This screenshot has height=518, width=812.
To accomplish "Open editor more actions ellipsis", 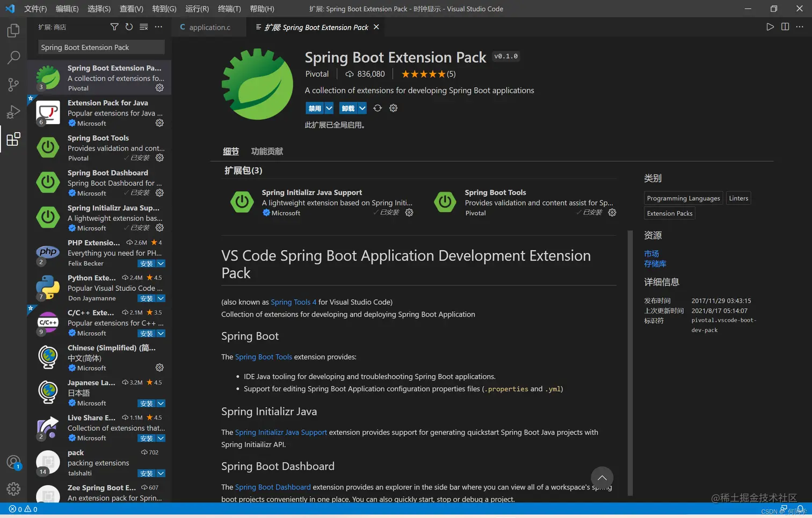I will [x=800, y=27].
